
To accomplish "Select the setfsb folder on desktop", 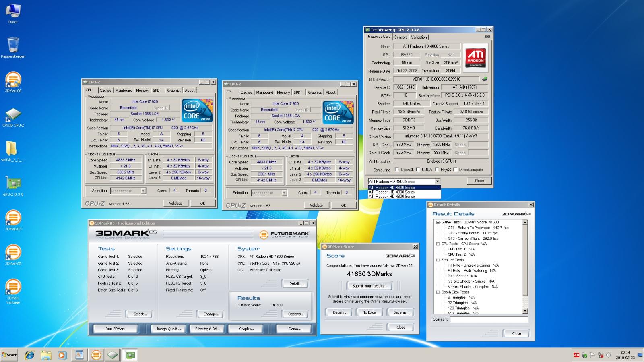I will (x=13, y=151).
